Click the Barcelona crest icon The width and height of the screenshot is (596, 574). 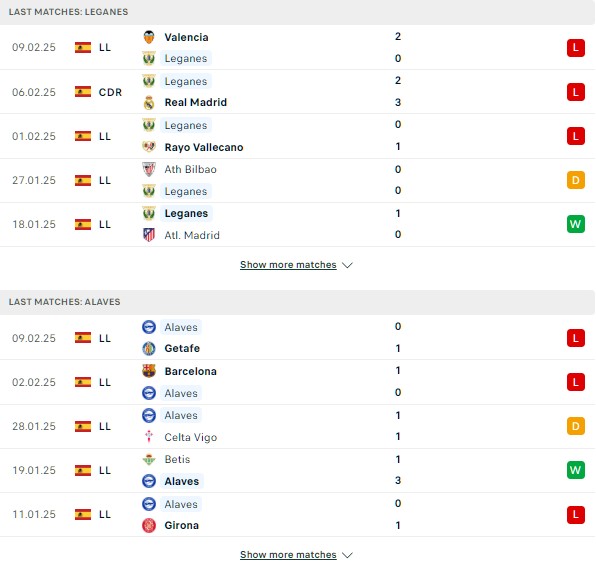[149, 371]
